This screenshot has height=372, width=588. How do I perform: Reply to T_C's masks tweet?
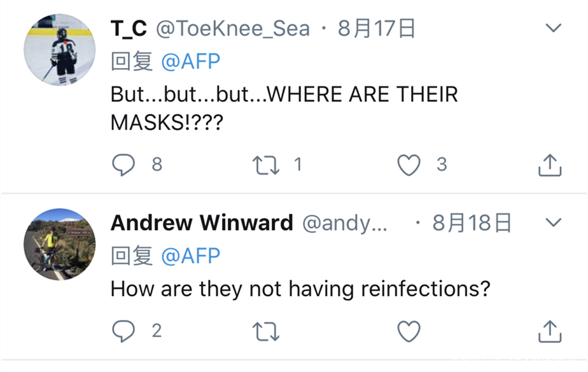(x=123, y=165)
